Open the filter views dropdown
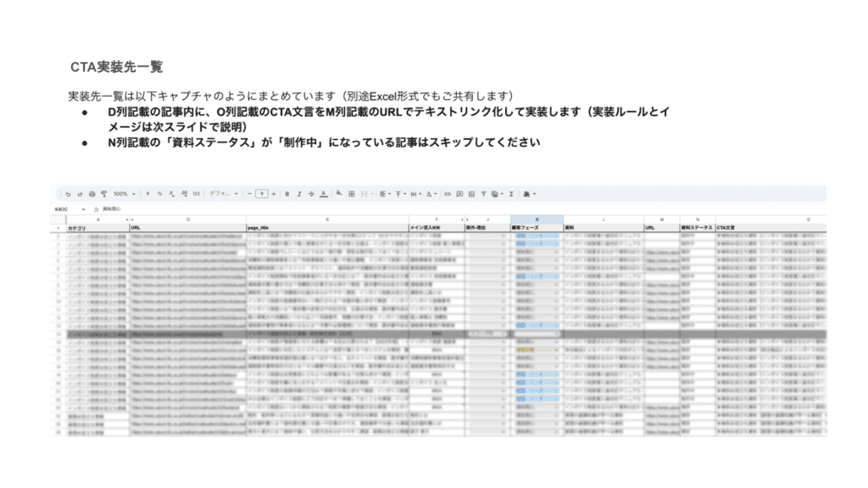This screenshot has height=488, width=868. (497, 194)
